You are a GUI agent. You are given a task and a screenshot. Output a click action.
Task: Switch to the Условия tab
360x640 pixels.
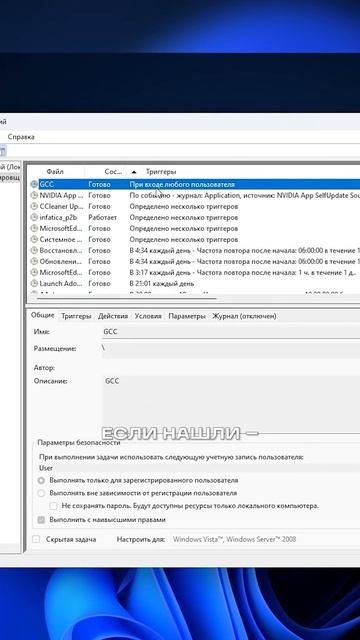coord(148,316)
